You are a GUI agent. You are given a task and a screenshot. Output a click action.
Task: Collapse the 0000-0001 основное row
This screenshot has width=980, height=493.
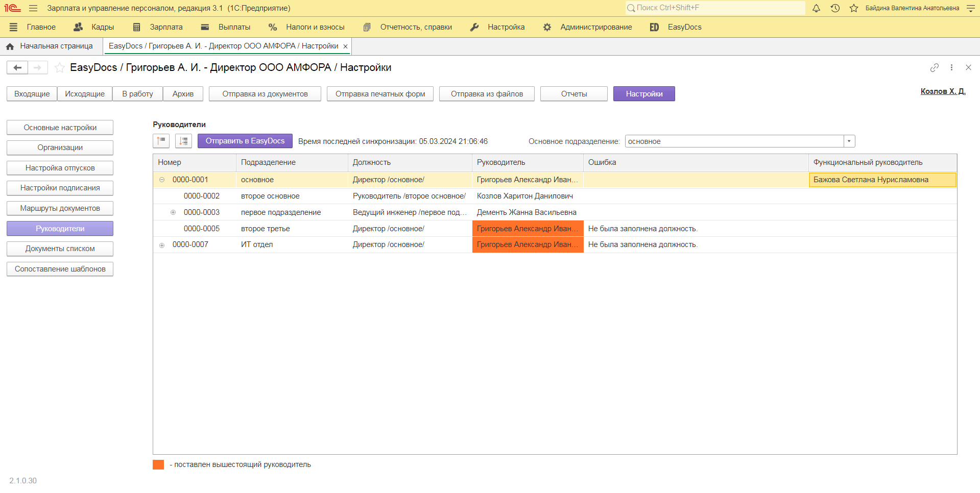162,180
